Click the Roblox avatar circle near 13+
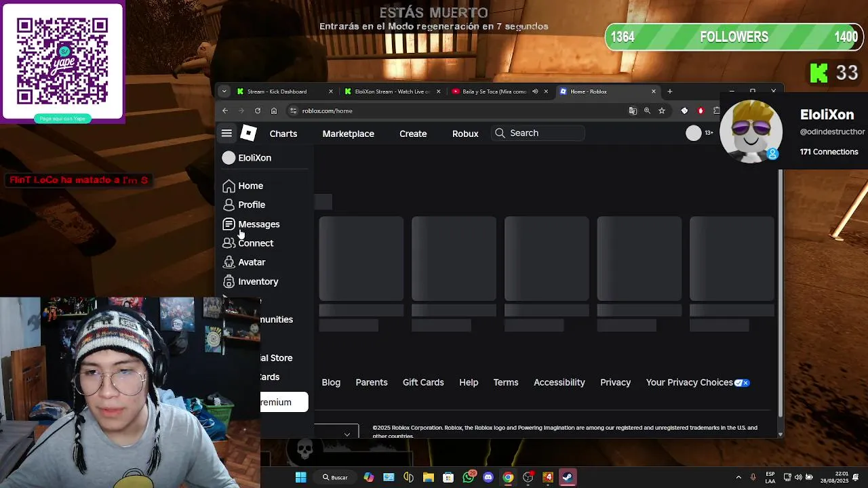 pyautogui.click(x=693, y=133)
